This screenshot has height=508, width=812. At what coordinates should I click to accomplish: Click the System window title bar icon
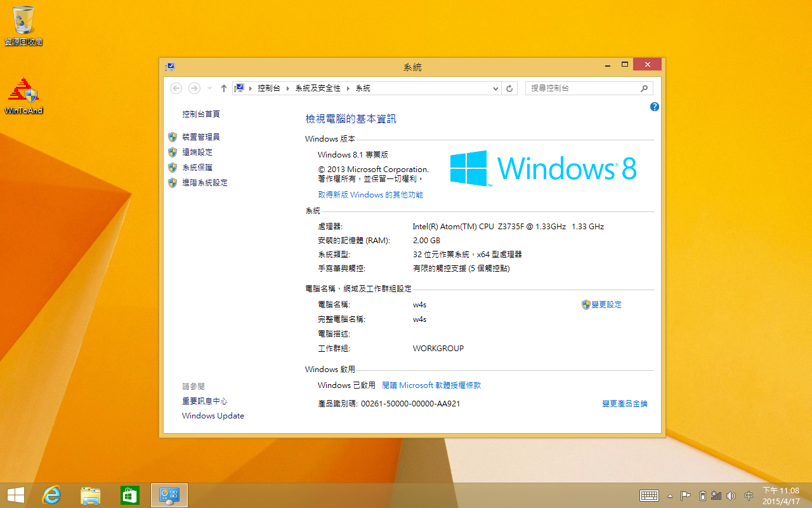(170, 67)
